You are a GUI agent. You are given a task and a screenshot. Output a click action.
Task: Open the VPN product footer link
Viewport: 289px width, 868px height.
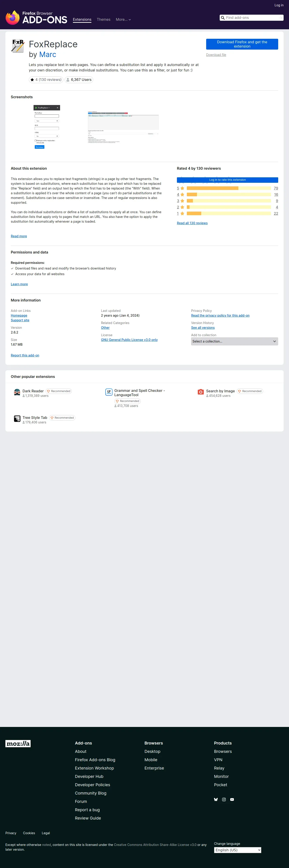pos(218,760)
